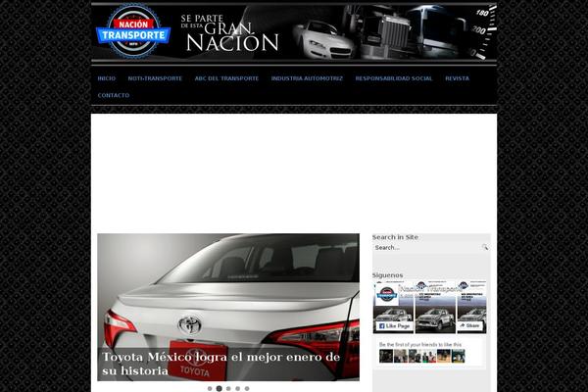Click 'Be the first of your friends' text
588x392 pixels.
coord(420,344)
